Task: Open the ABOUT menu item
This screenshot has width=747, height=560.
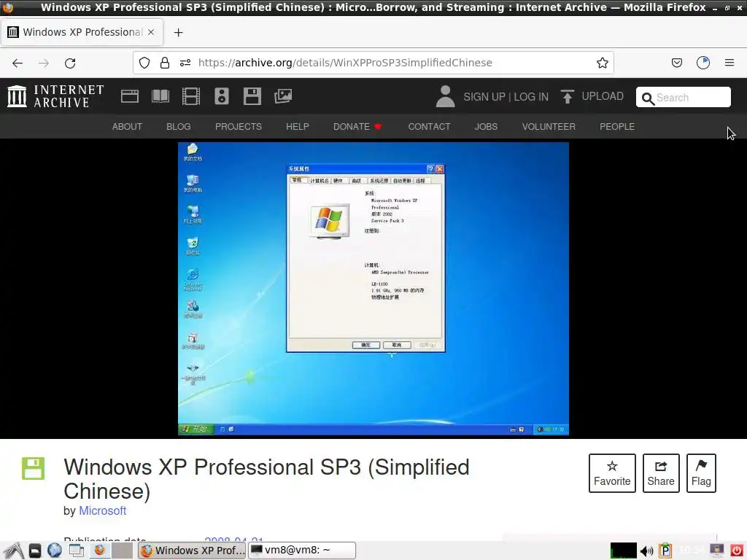Action: click(127, 127)
